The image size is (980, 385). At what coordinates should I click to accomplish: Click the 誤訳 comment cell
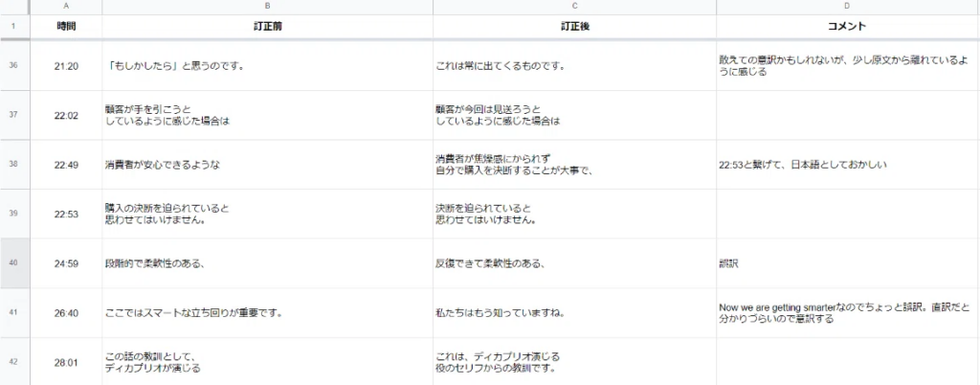tap(848, 263)
